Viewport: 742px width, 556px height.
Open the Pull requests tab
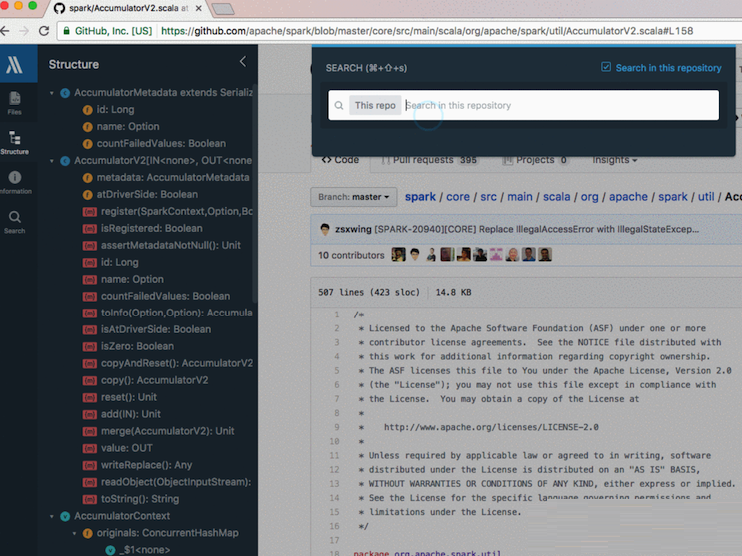pos(429,160)
